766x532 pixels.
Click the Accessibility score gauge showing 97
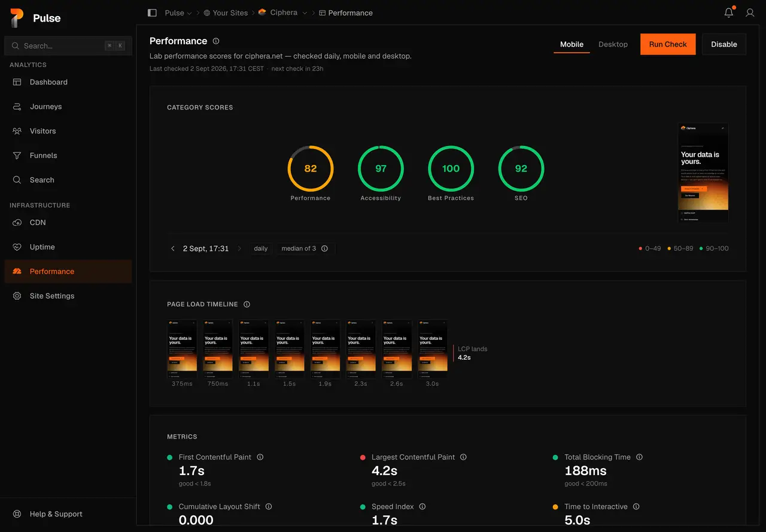point(381,169)
